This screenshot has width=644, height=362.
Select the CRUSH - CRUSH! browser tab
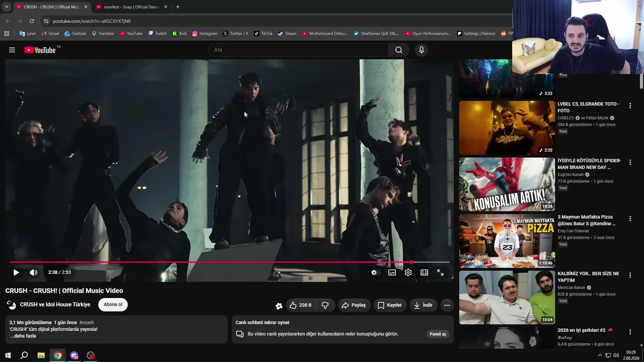point(52,7)
